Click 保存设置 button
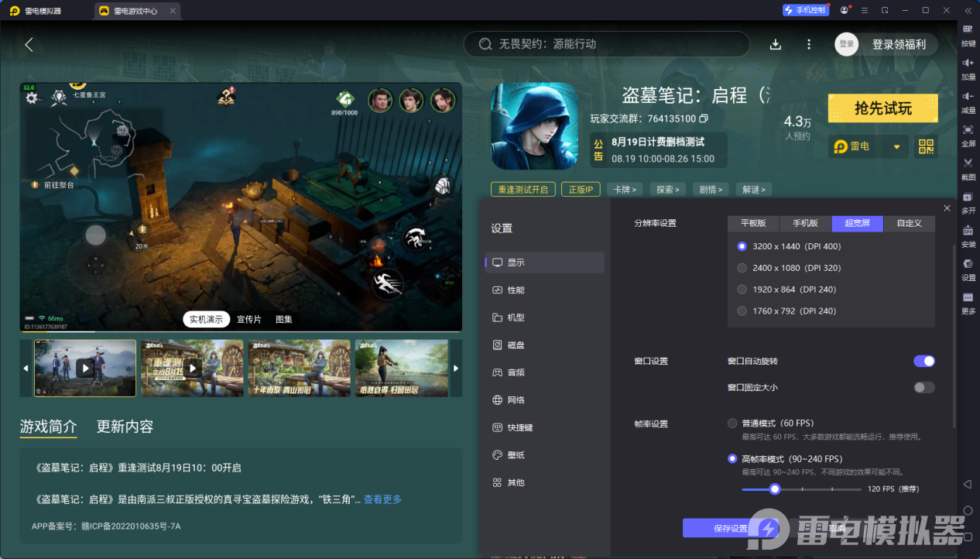 tap(730, 528)
